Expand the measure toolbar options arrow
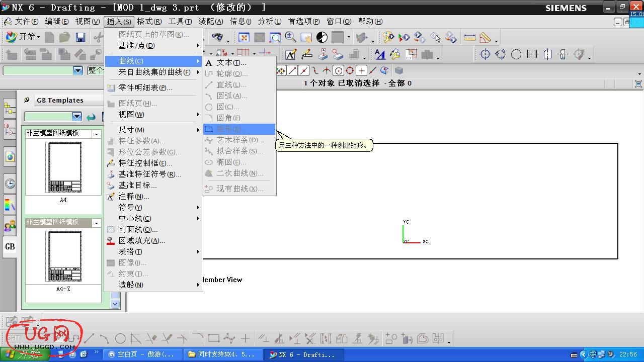Viewport: 644px width, 362px height. click(496, 40)
